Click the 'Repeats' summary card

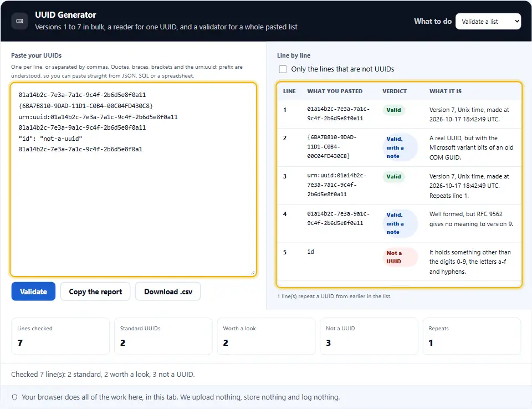click(472, 336)
